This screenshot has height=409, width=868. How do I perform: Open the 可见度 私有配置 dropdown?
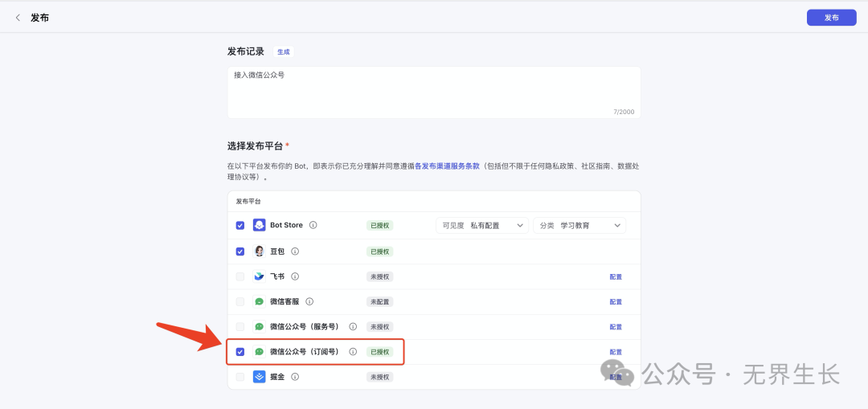[482, 225]
